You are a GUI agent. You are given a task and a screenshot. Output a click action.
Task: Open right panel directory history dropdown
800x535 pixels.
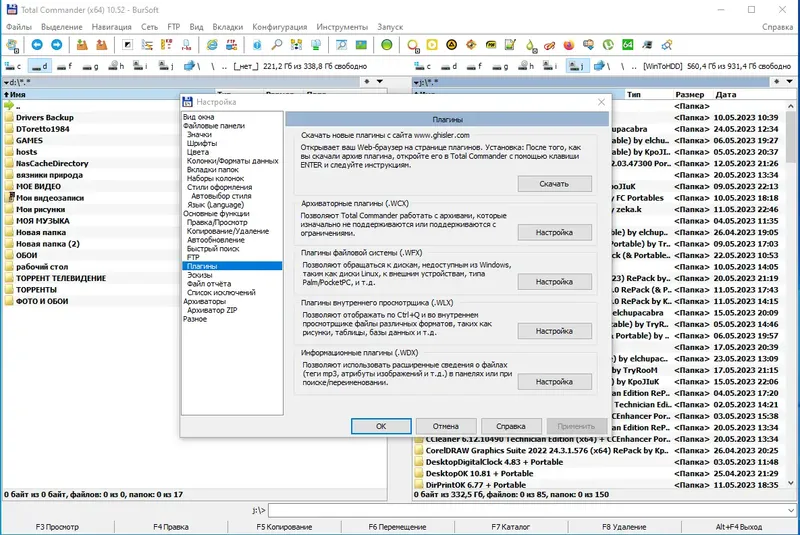pyautogui.click(x=789, y=82)
